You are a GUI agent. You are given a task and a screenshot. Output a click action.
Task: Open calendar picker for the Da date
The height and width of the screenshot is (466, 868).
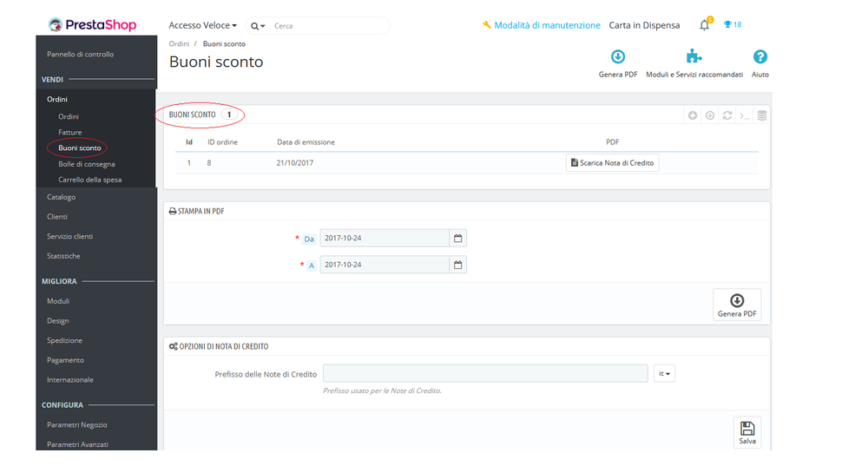pos(457,238)
